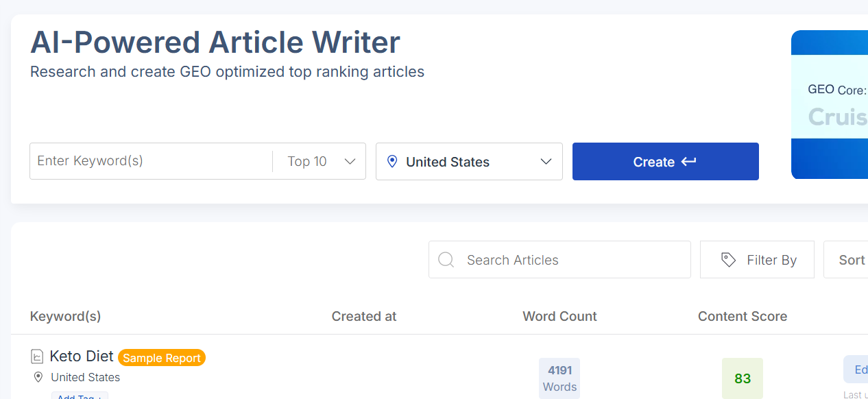The height and width of the screenshot is (399, 868).
Task: Click the Word Count column header
Action: point(559,316)
